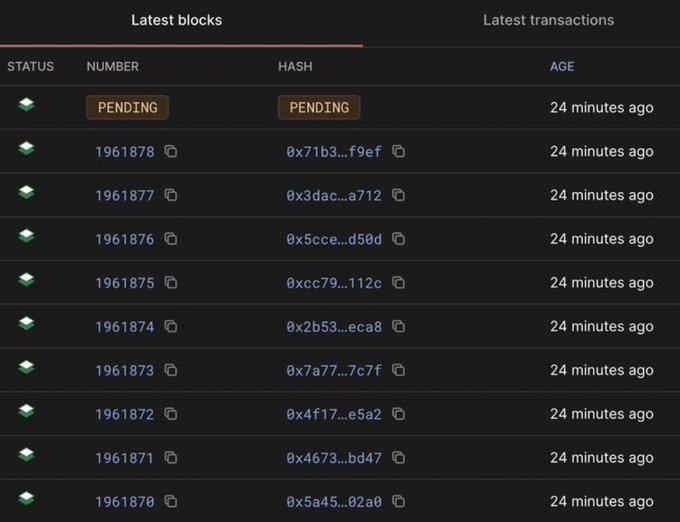680x522 pixels.
Task: Open hash link 0x4673…bd47
Action: (334, 458)
